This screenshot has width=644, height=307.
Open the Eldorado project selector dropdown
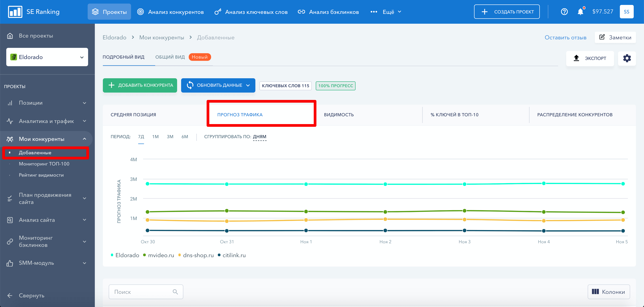pyautogui.click(x=47, y=57)
